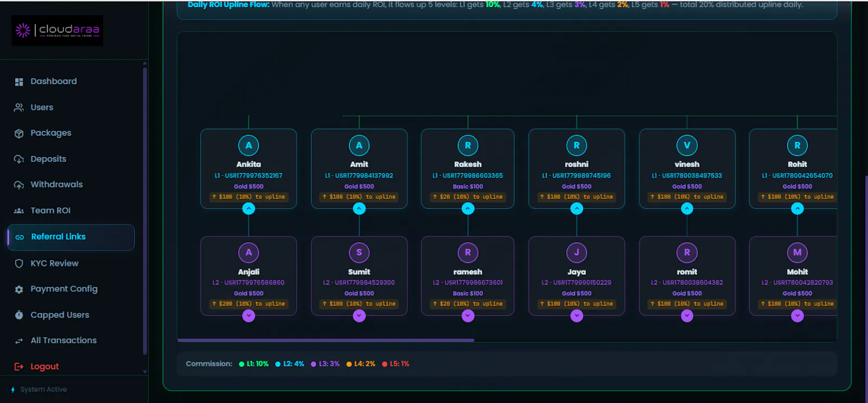Click Ankita's avatar circle

[248, 146]
